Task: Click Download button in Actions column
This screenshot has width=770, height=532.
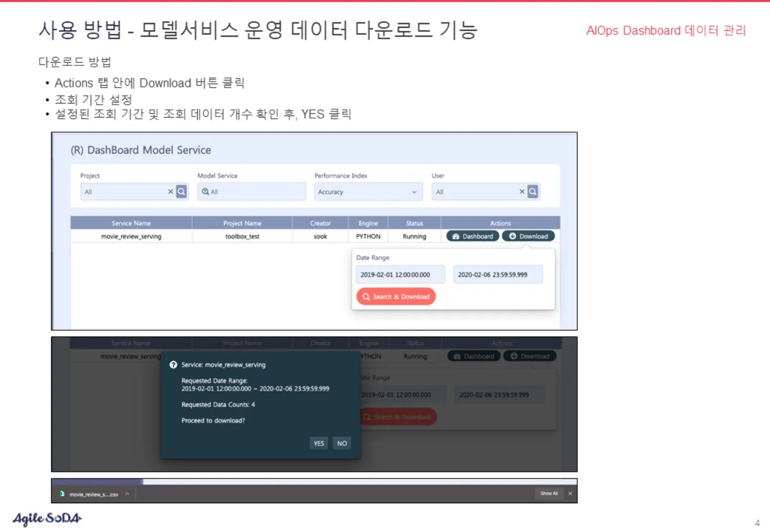Action: pos(528,236)
